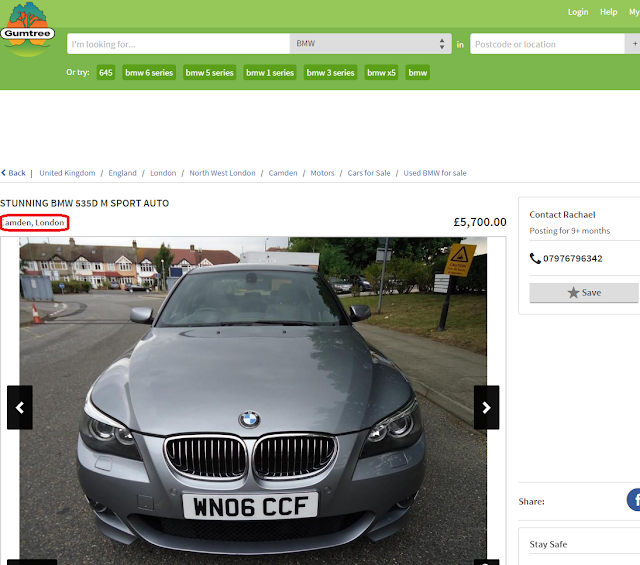Click phone number 07976796342
The width and height of the screenshot is (640, 565).
point(573,258)
